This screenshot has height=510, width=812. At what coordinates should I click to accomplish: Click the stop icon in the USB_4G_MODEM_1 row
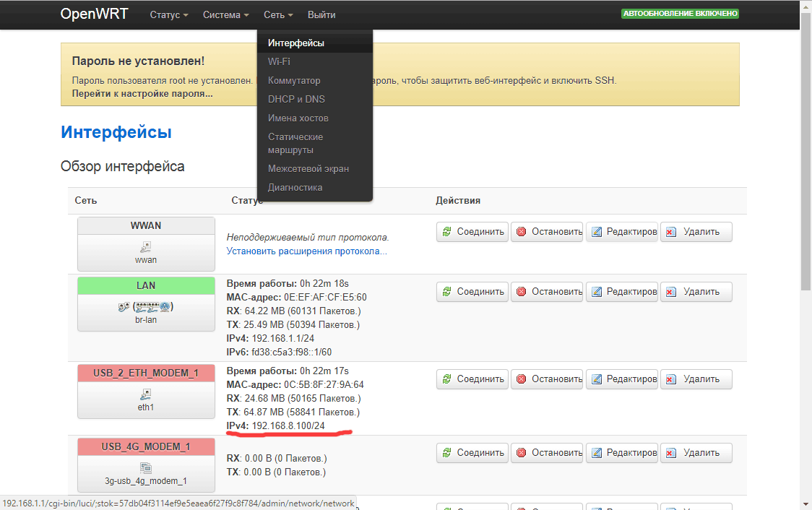point(522,453)
